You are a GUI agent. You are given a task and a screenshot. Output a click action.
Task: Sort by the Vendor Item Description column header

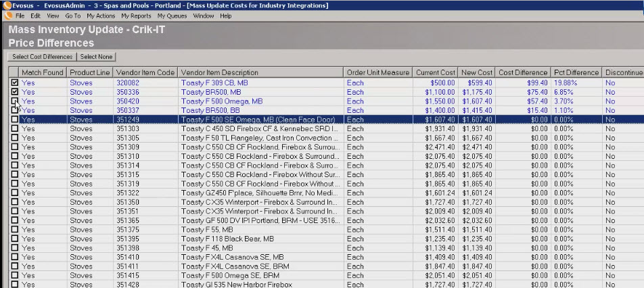(x=261, y=72)
